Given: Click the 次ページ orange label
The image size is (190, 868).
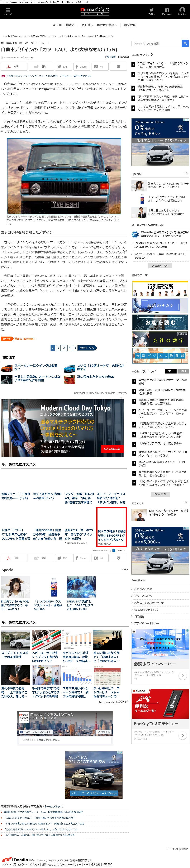Looking at the screenshot, I should (7, 338).
